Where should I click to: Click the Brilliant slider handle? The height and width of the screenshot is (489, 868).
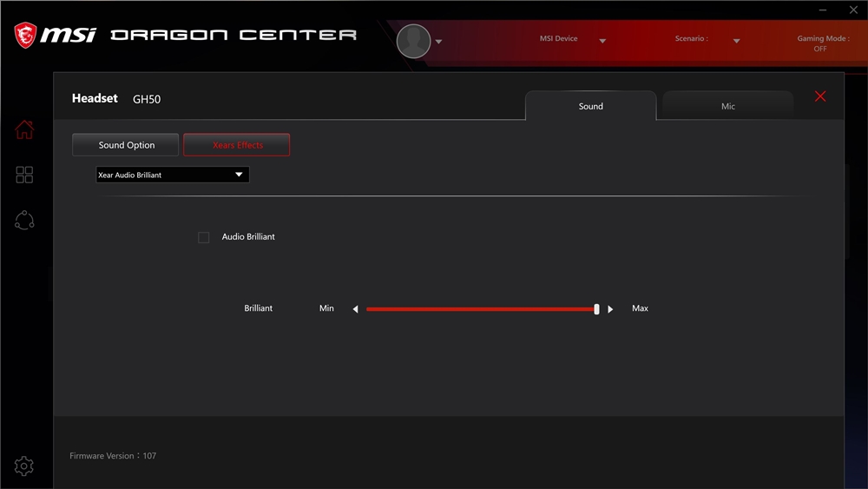pyautogui.click(x=596, y=309)
